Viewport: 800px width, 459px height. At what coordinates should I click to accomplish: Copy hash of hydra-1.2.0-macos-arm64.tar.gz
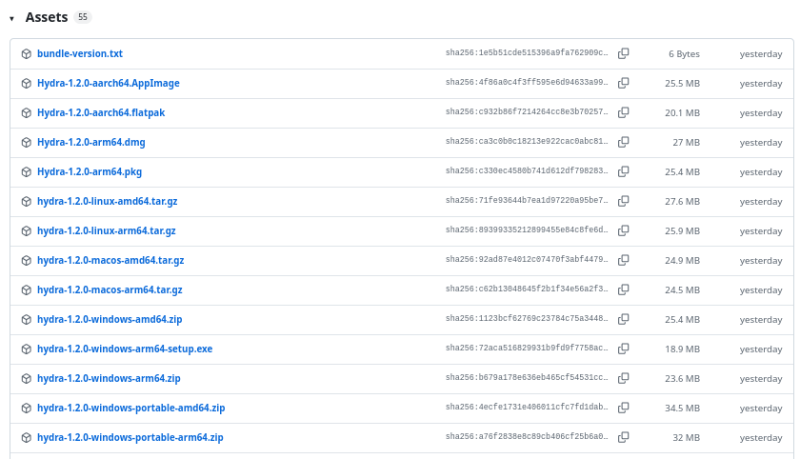623,290
